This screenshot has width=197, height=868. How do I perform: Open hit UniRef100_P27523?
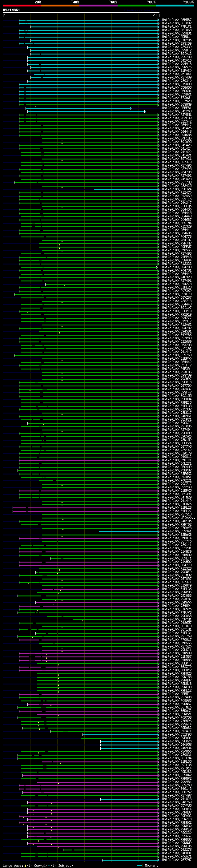tap(177, 101)
